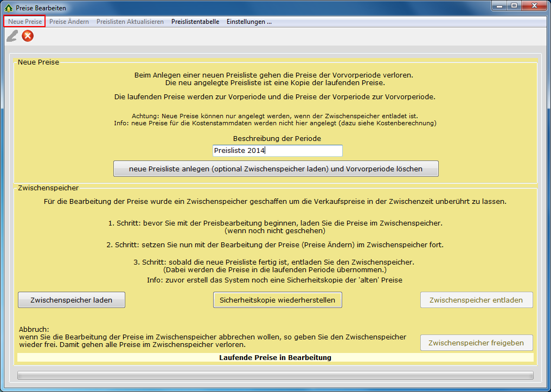Image resolution: width=551 pixels, height=392 pixels.
Task: Click the Laufende Preise in Bearbeitung status bar
Action: (x=275, y=358)
